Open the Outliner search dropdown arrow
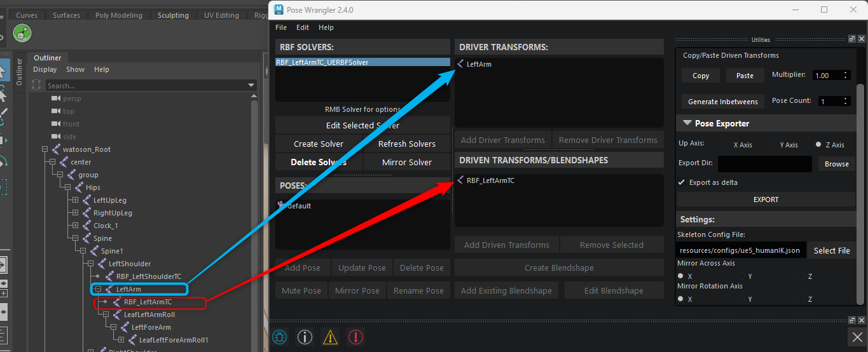The height and width of the screenshot is (352, 868). tap(252, 85)
